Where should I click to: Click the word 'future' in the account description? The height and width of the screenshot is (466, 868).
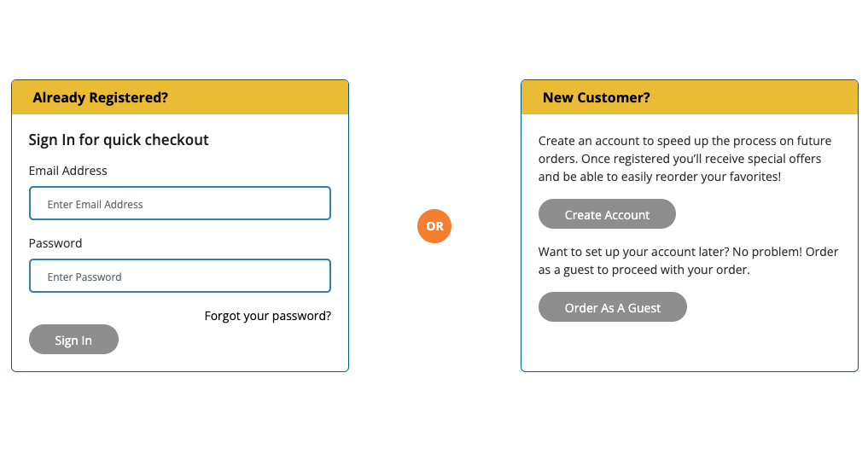click(x=811, y=141)
